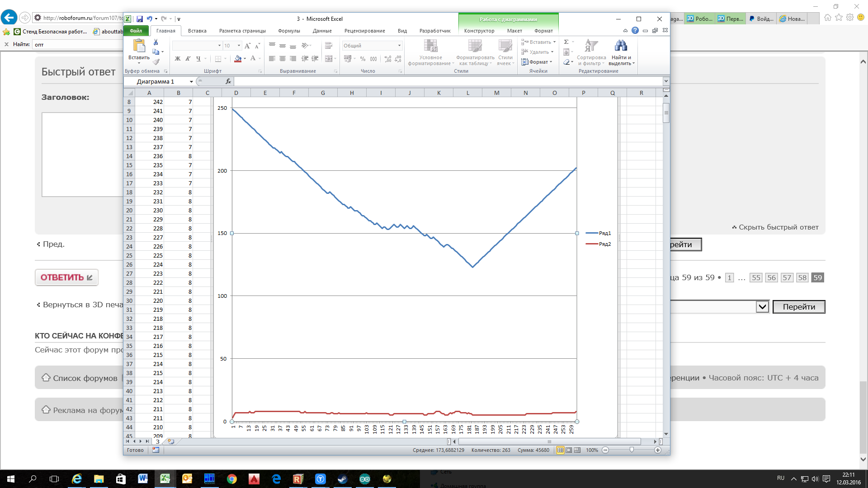Click the AutoSum sigma icon

(x=566, y=42)
